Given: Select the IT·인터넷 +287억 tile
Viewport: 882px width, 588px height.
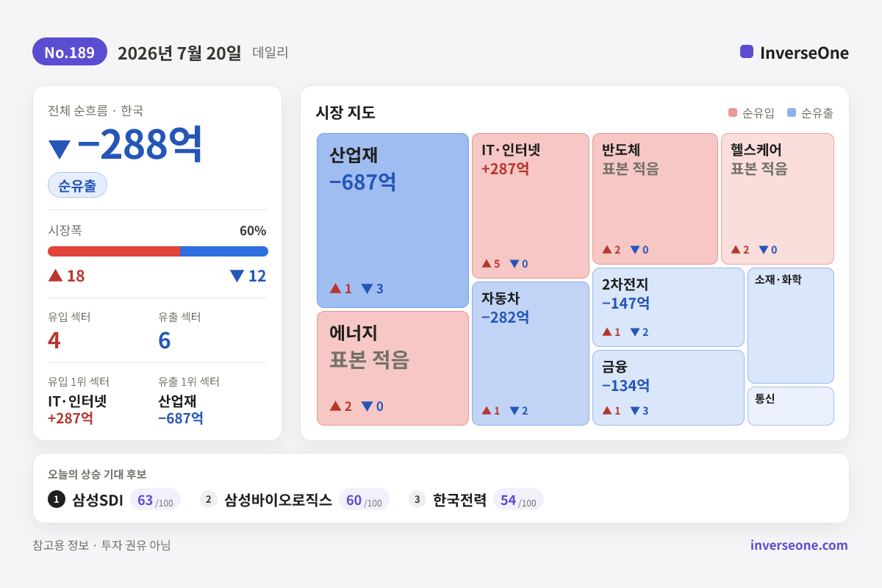Looking at the screenshot, I should tap(531, 206).
